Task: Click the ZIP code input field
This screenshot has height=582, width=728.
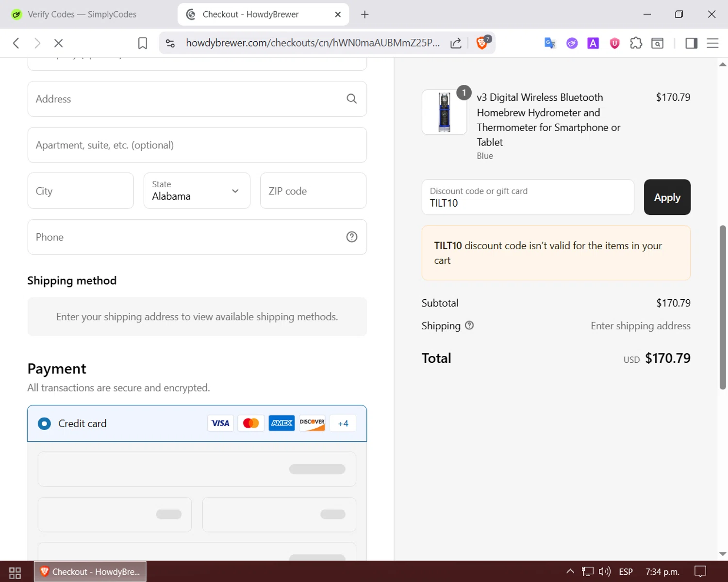Action: point(313,191)
